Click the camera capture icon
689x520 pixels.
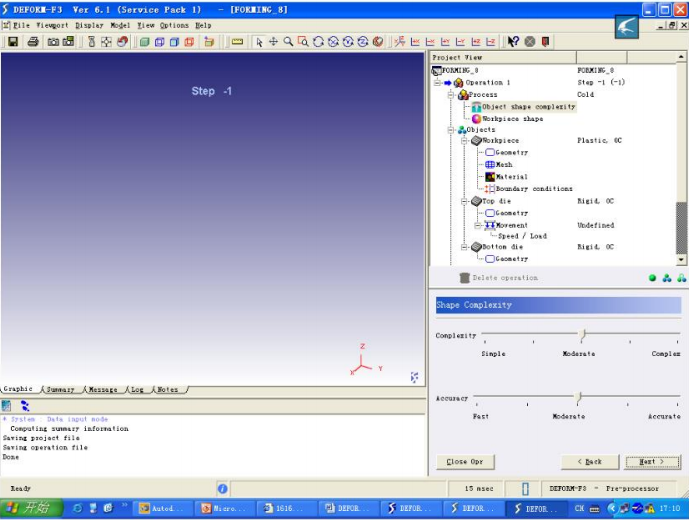53,42
